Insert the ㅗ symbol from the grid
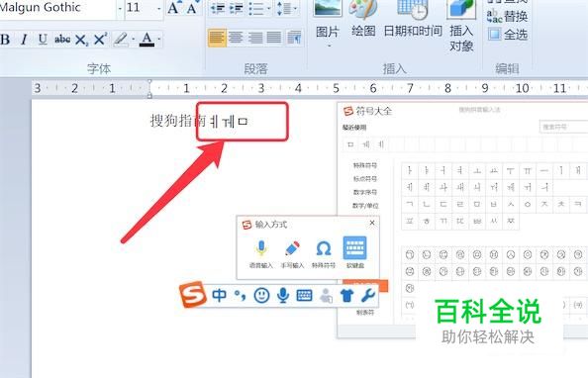 477,170
